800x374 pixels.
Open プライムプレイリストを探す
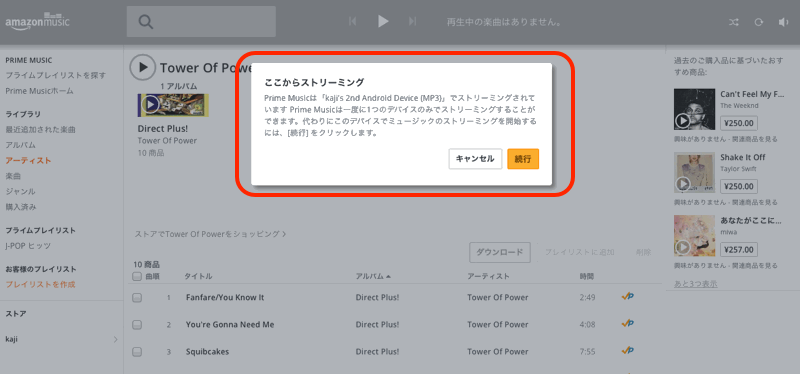coord(56,76)
